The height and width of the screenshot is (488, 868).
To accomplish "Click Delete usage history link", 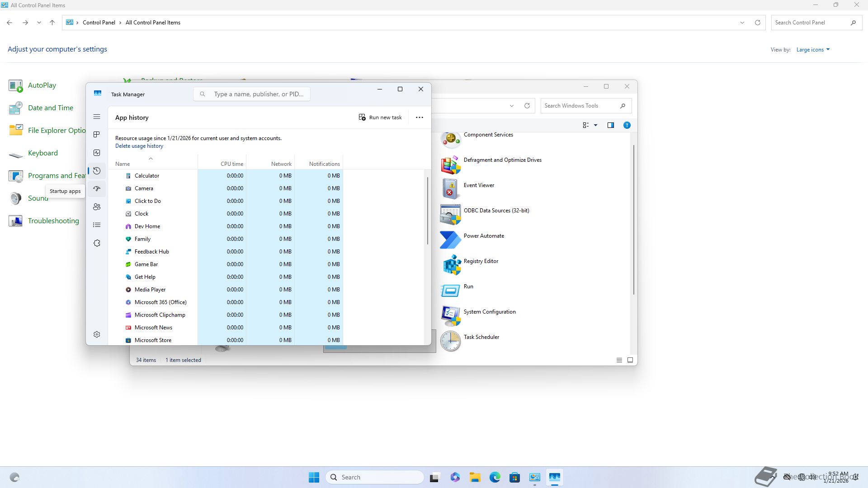I will tap(139, 146).
